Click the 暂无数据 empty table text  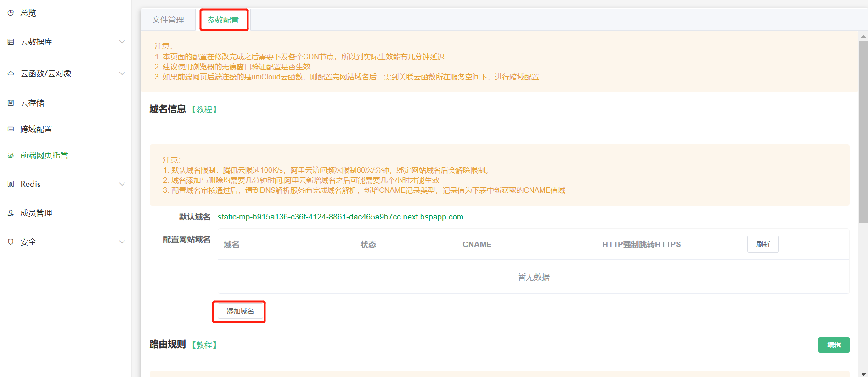534,277
